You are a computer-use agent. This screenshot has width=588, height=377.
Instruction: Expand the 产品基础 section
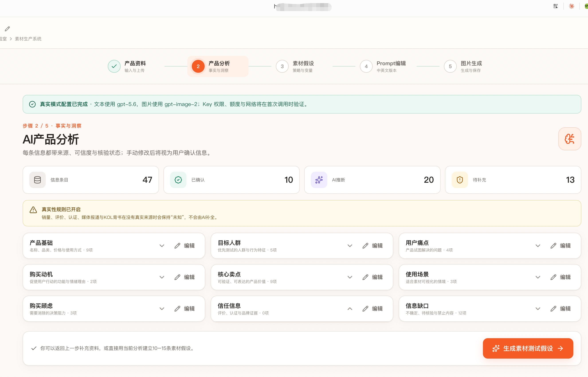pos(162,245)
